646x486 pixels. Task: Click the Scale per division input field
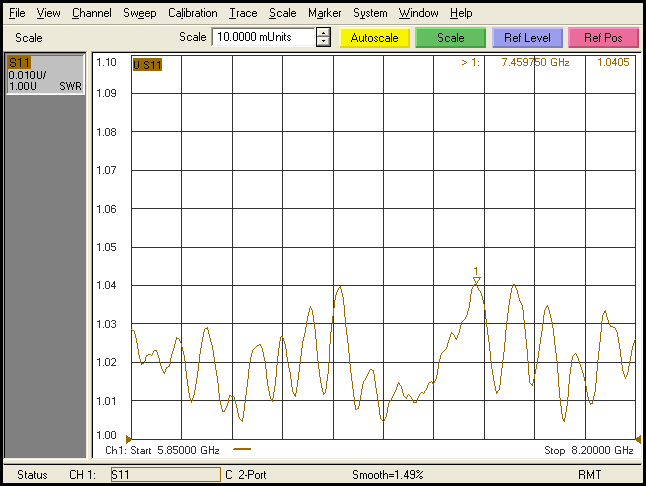[x=262, y=37]
